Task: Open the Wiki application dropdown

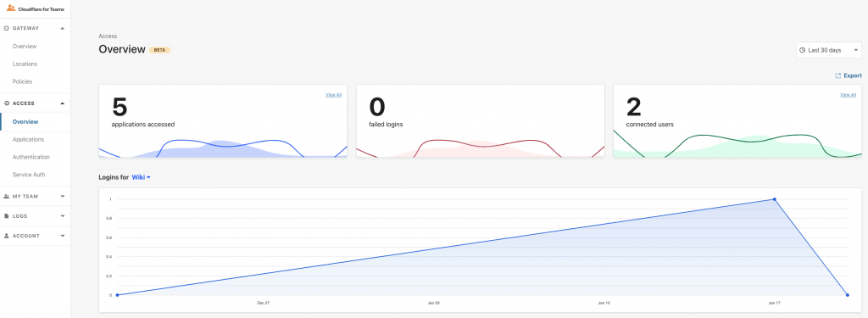Action: (x=142, y=177)
